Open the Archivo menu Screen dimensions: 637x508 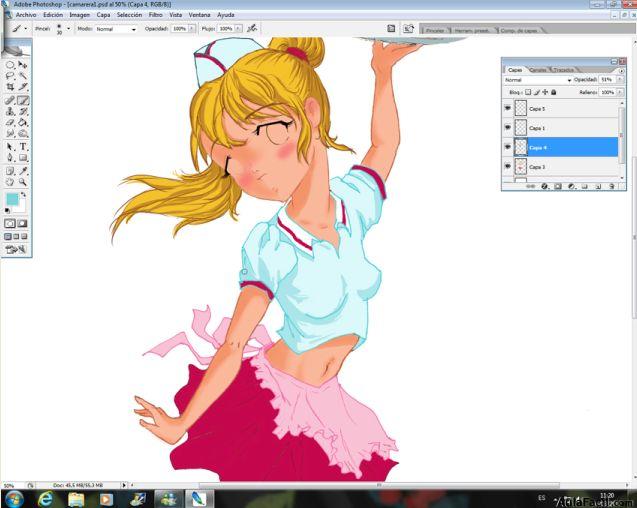(x=26, y=15)
